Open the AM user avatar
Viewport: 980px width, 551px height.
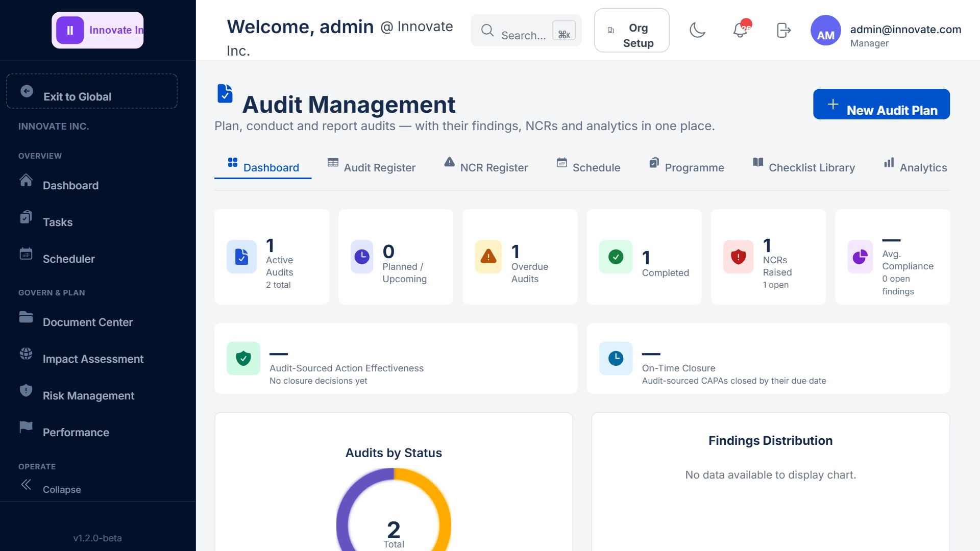pyautogui.click(x=825, y=30)
